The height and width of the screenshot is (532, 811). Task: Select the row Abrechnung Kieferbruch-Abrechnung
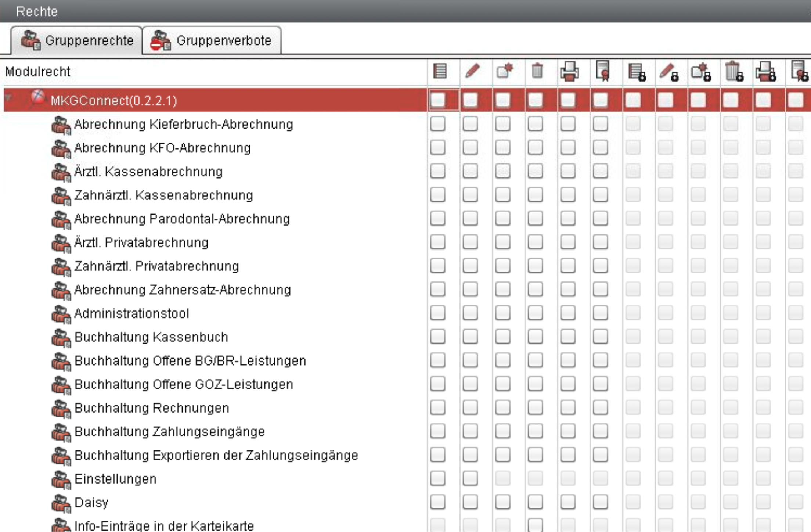point(184,125)
